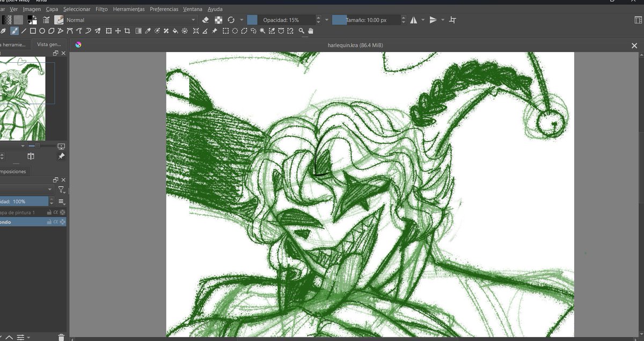Select the bezier curve tool
The height and width of the screenshot is (341, 644).
click(x=69, y=31)
